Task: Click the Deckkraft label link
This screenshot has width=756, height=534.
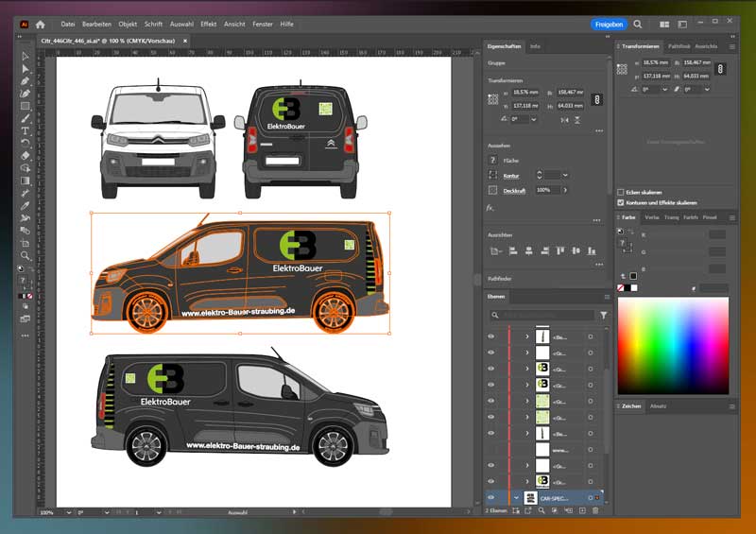Action: [514, 190]
